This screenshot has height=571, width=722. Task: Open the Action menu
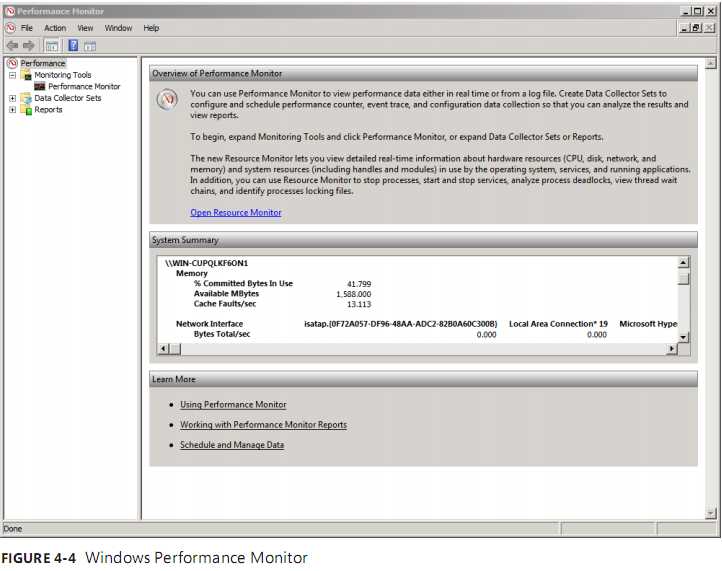pos(55,28)
